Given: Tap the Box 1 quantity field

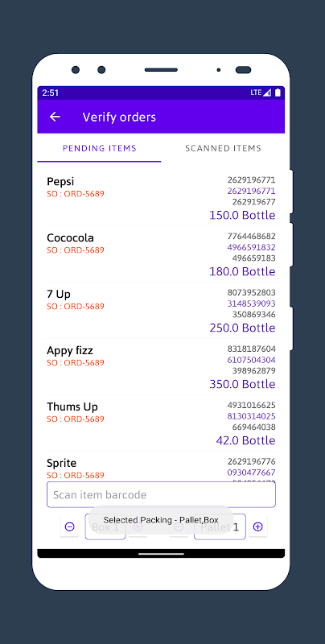Looking at the screenshot, I should coord(105,526).
